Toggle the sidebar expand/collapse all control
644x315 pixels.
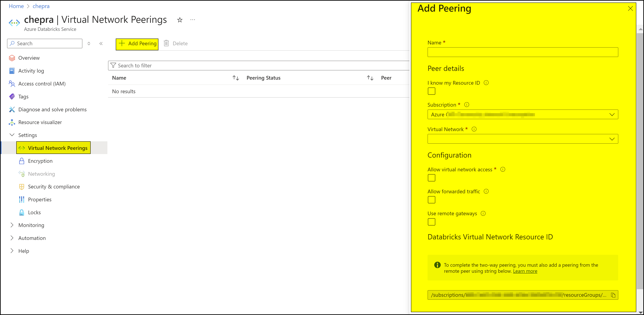pos(89,43)
